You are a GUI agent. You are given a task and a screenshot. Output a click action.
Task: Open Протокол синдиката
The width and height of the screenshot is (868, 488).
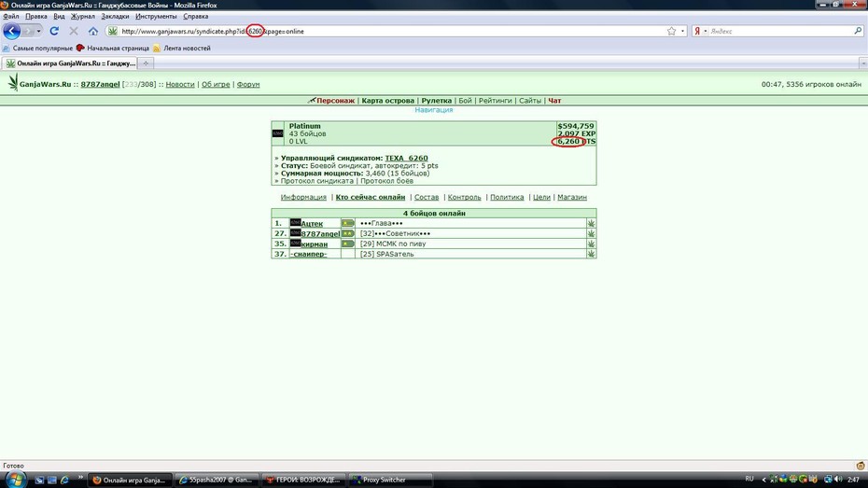pyautogui.click(x=316, y=181)
